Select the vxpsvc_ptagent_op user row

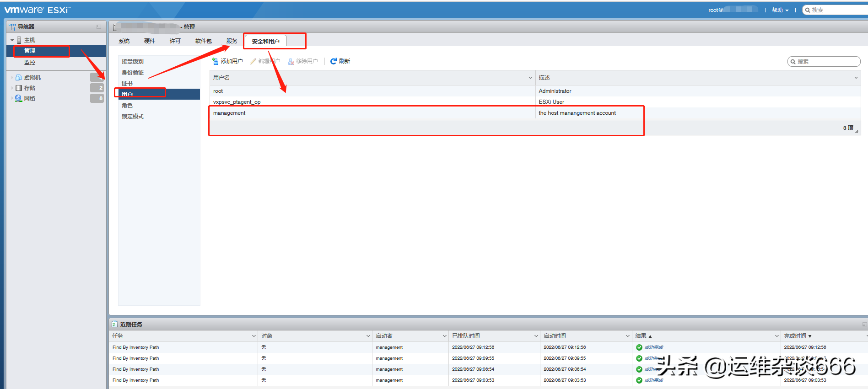pyautogui.click(x=535, y=102)
